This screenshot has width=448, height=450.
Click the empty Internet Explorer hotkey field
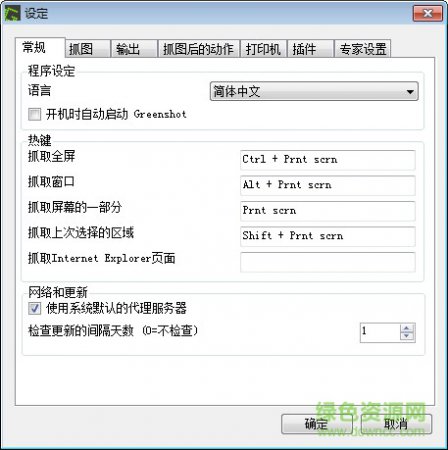pyautogui.click(x=328, y=262)
